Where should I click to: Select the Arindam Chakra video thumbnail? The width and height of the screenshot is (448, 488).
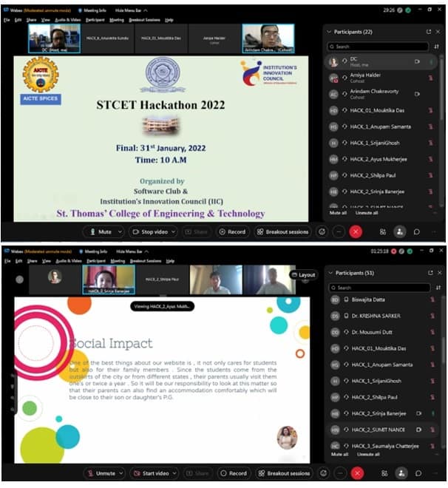click(x=268, y=38)
